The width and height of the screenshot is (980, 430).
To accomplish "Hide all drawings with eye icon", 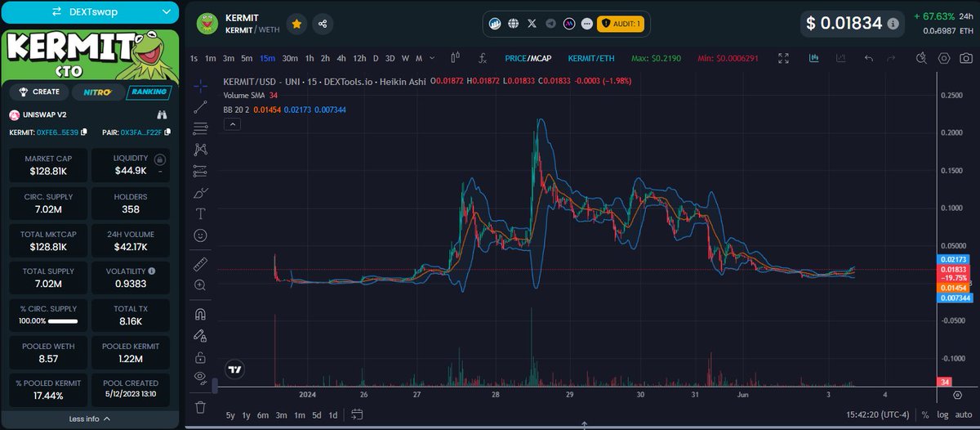I will [x=200, y=378].
